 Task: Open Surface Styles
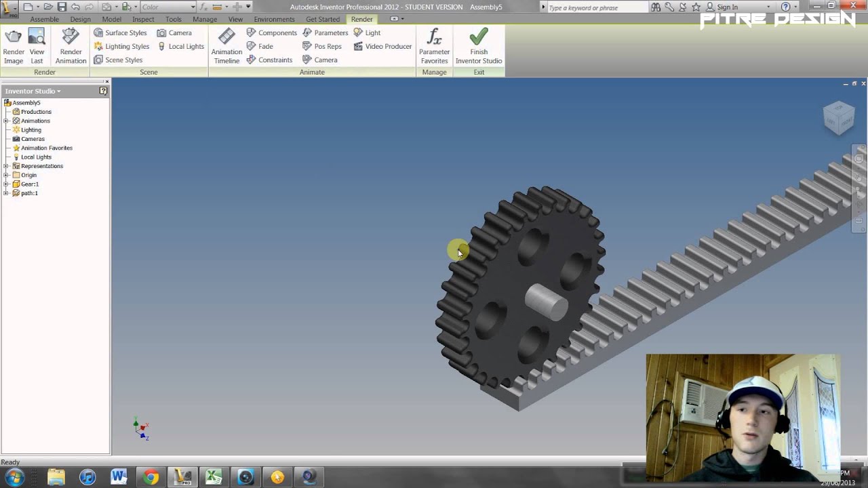coord(120,33)
